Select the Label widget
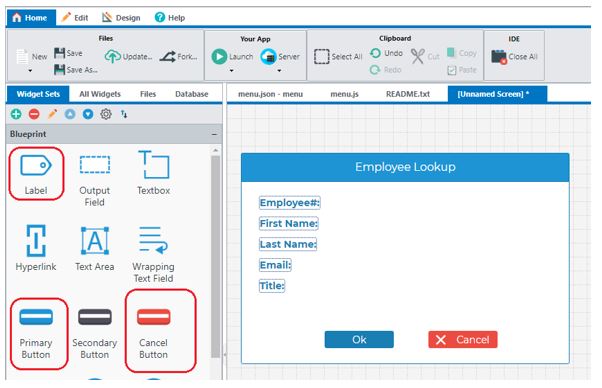This screenshot has height=388, width=602. [x=36, y=174]
